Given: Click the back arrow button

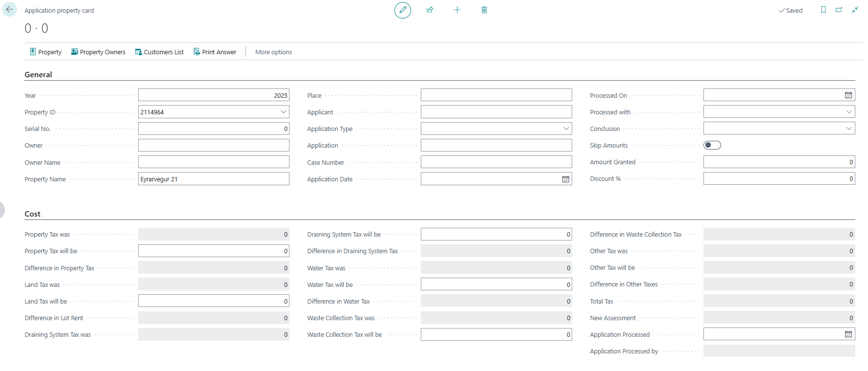Looking at the screenshot, I should [10, 10].
